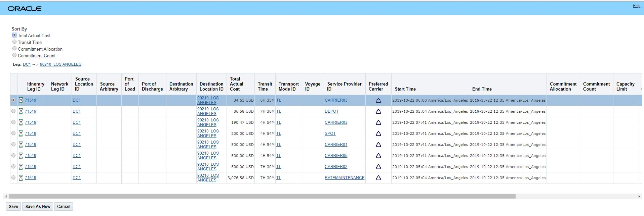
Task: Click the hourglass icon in the SPOT row
Action: (21, 133)
